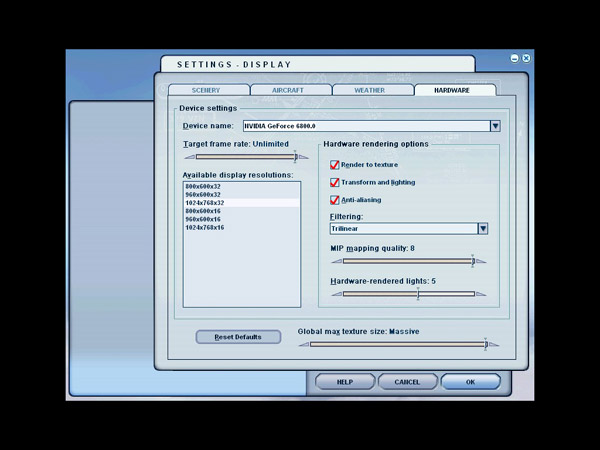Image resolution: width=600 pixels, height=450 pixels.
Task: Disable Transform and lighting checkbox
Action: coord(335,182)
